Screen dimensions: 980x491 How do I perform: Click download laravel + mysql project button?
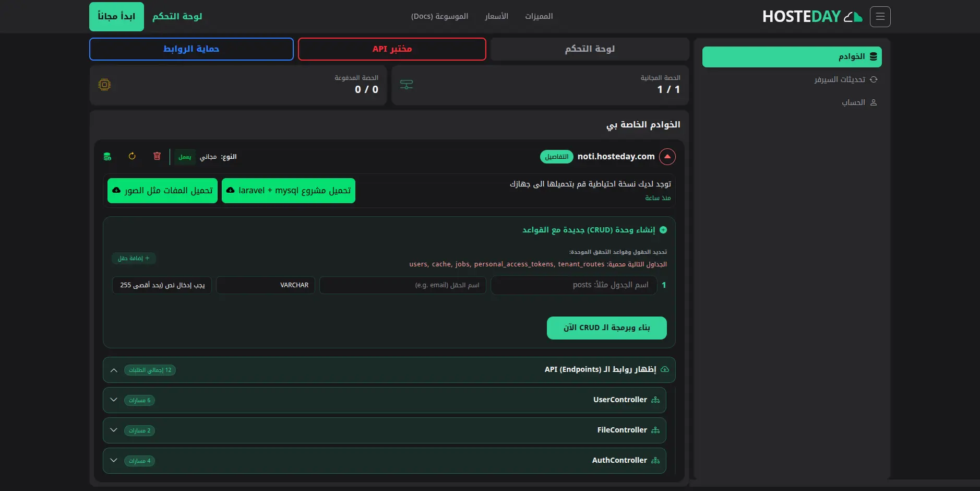289,191
